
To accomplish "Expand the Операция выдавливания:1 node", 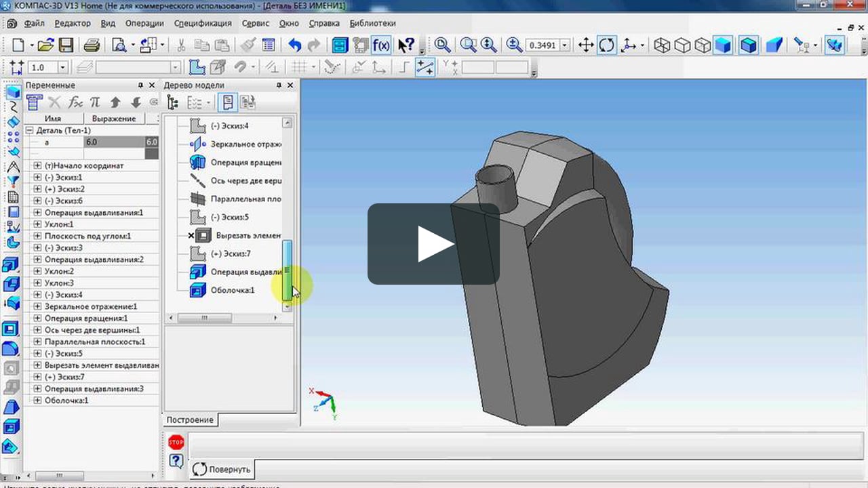I will coord(37,212).
